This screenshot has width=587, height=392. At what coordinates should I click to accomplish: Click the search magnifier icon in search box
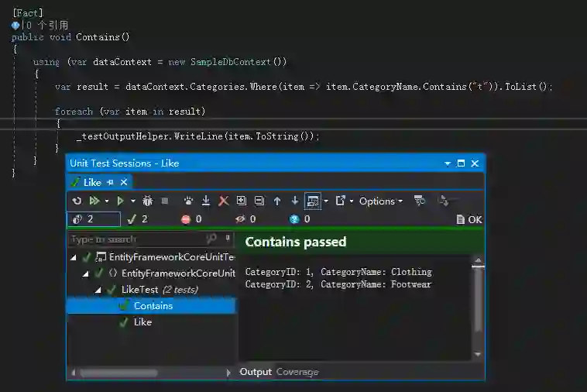(212, 239)
